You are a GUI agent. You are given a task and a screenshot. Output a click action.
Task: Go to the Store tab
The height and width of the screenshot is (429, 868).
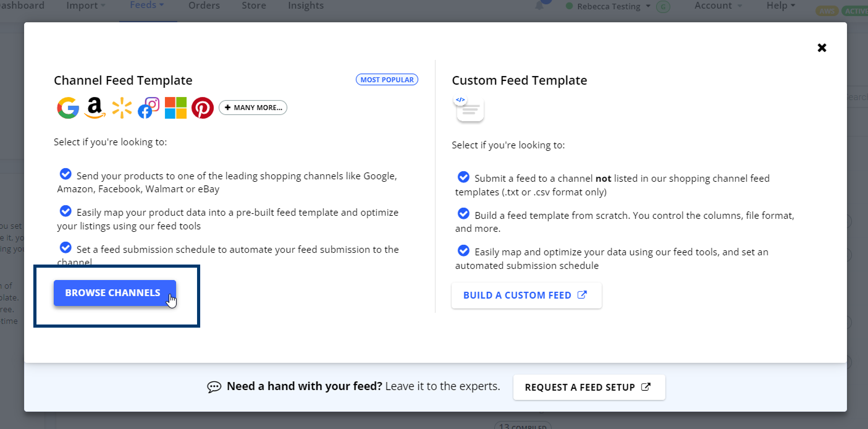tap(254, 6)
